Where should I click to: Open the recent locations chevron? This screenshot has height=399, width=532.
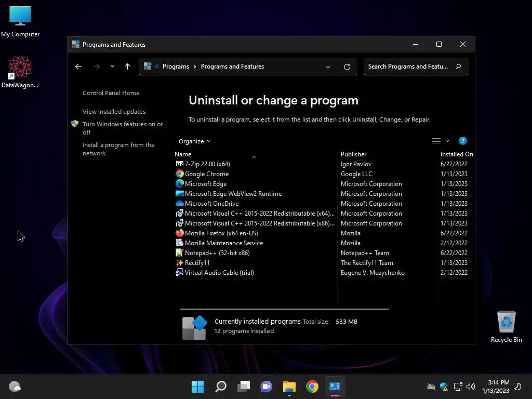click(112, 66)
